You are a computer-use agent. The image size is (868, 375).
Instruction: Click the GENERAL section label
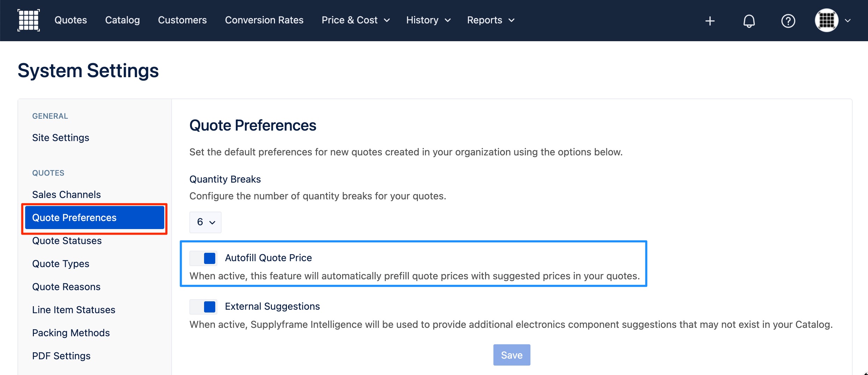tap(50, 116)
